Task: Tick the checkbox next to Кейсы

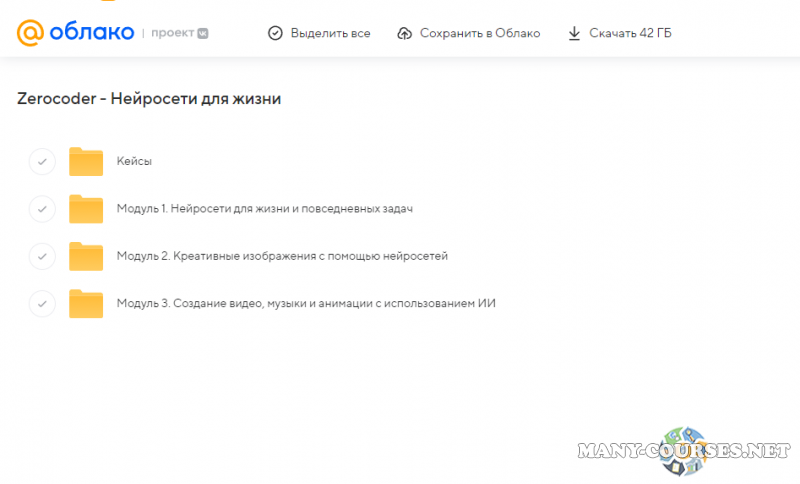Action: 42,161
